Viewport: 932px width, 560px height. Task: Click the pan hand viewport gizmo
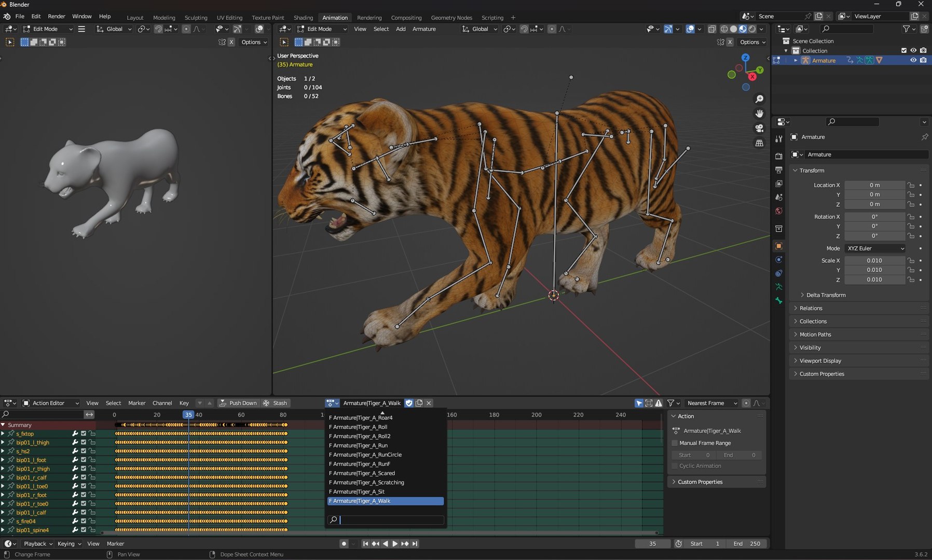click(x=759, y=114)
